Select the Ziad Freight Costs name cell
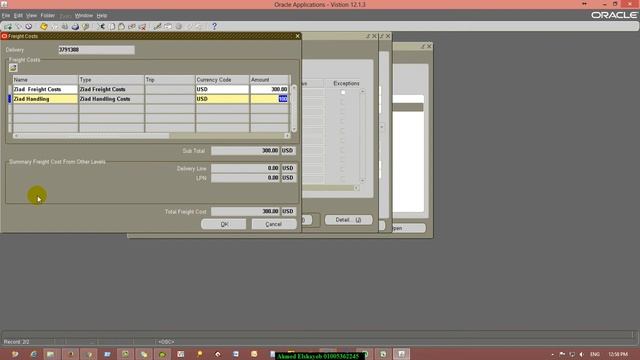 45,89
